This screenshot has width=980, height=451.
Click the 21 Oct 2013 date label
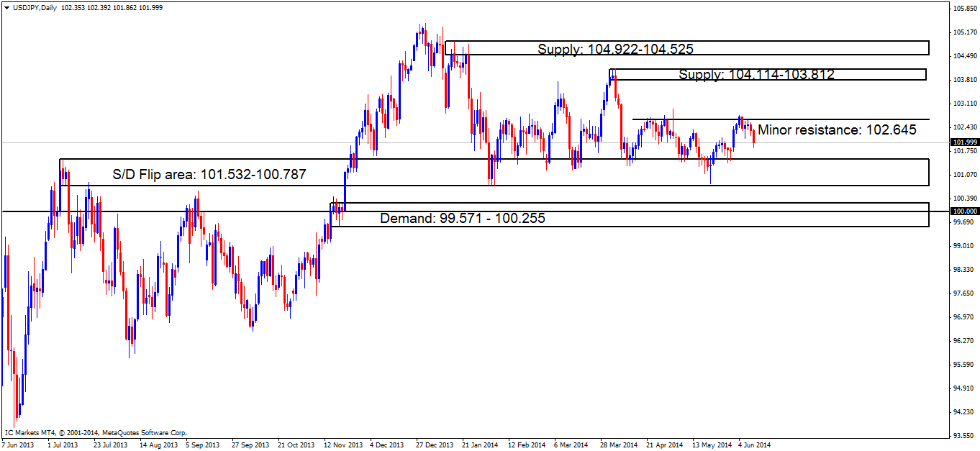pyautogui.click(x=295, y=445)
